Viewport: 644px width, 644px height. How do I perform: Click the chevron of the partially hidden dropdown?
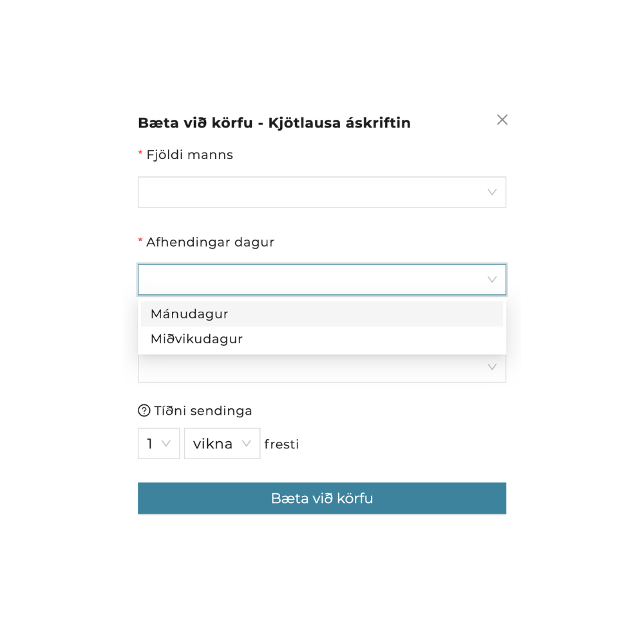[492, 368]
